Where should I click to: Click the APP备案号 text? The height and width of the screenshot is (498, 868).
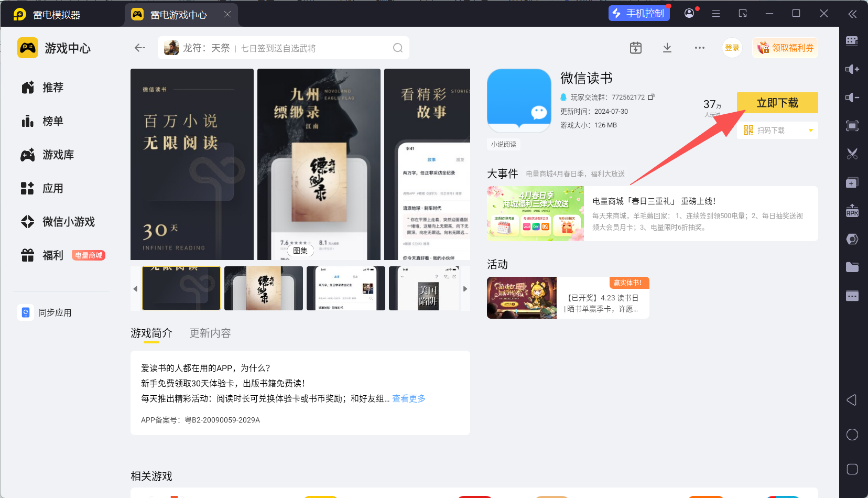(x=200, y=420)
